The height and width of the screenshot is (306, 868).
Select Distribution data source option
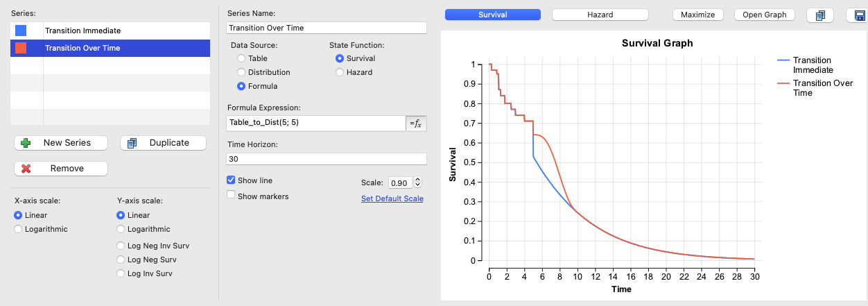coord(241,72)
